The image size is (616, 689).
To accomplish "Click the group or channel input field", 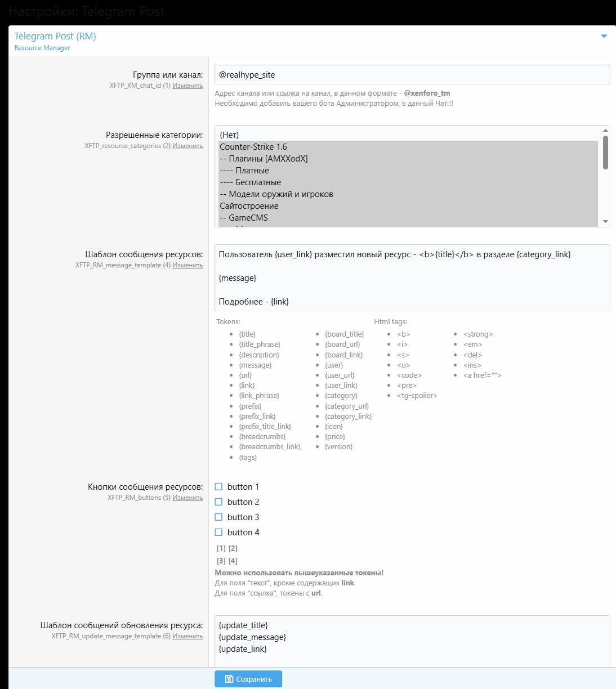I will click(412, 75).
